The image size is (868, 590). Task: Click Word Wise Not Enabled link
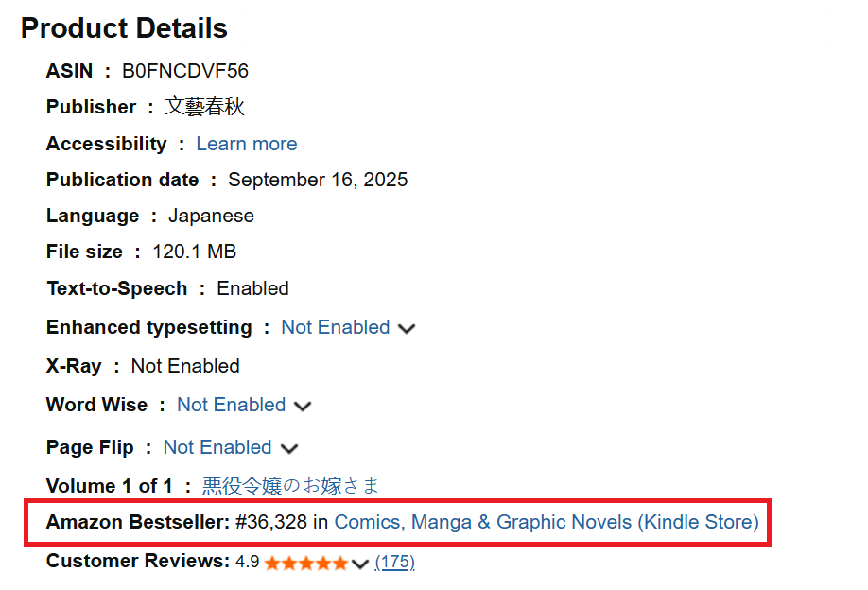click(x=231, y=405)
